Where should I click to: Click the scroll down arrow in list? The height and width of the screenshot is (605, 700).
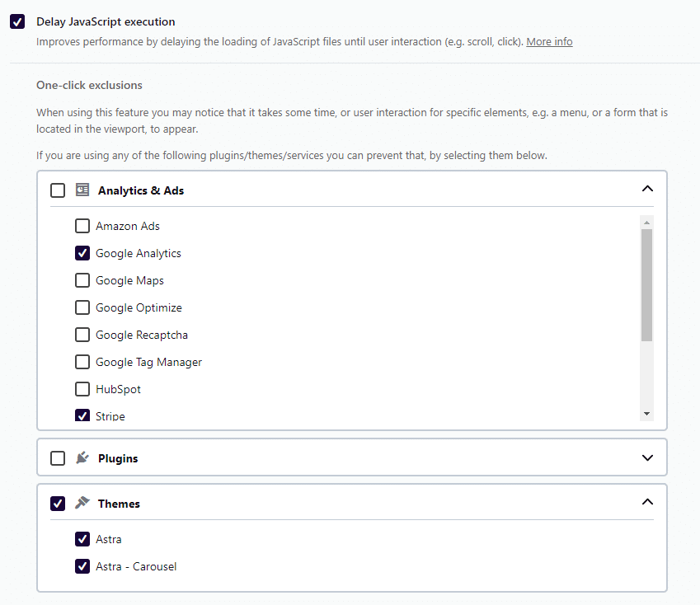[x=646, y=413]
